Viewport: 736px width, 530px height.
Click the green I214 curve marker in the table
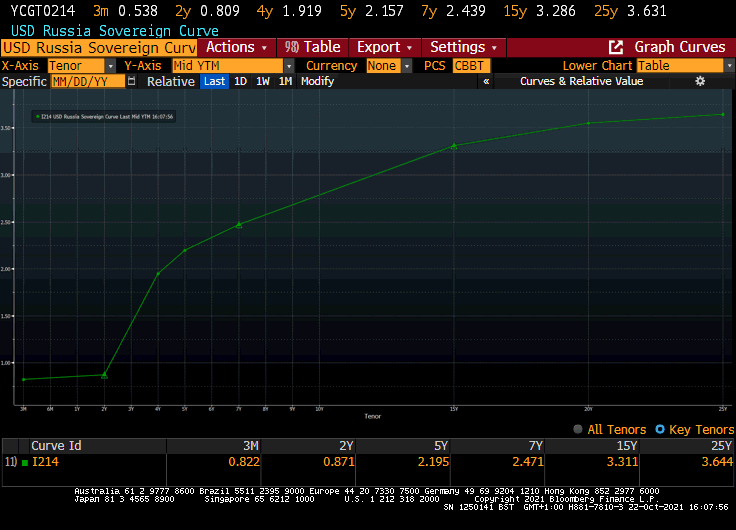pos(25,462)
